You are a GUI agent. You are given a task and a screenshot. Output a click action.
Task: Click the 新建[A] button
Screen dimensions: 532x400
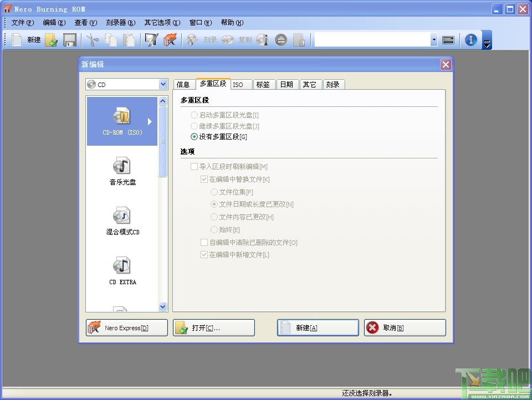coord(318,328)
